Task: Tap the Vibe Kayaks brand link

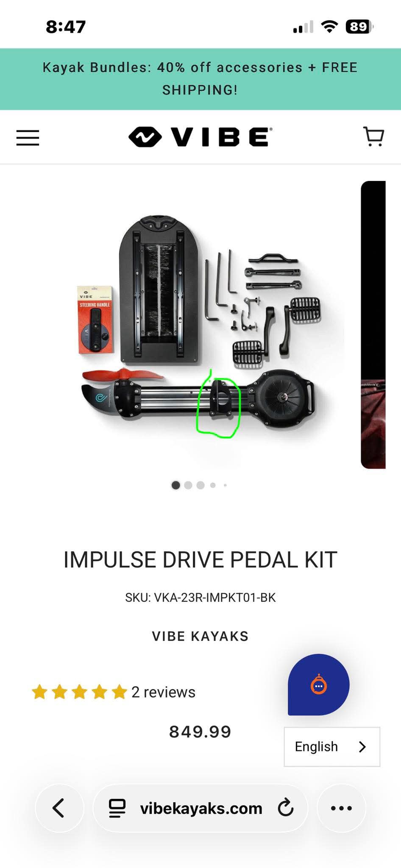Action: 200,636
